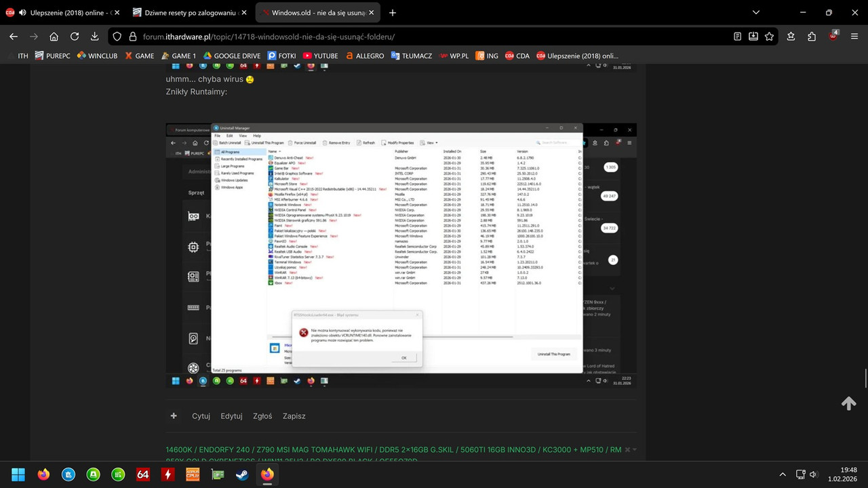
Task: Open the CDA bookmark
Action: [x=517, y=56]
